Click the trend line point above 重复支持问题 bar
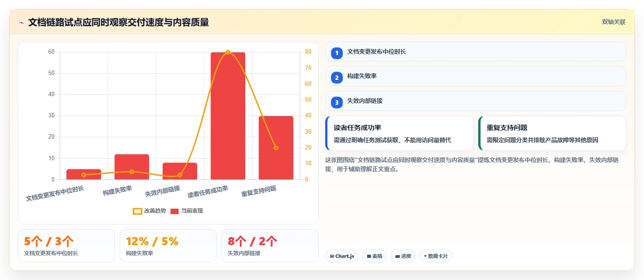 coord(276,148)
